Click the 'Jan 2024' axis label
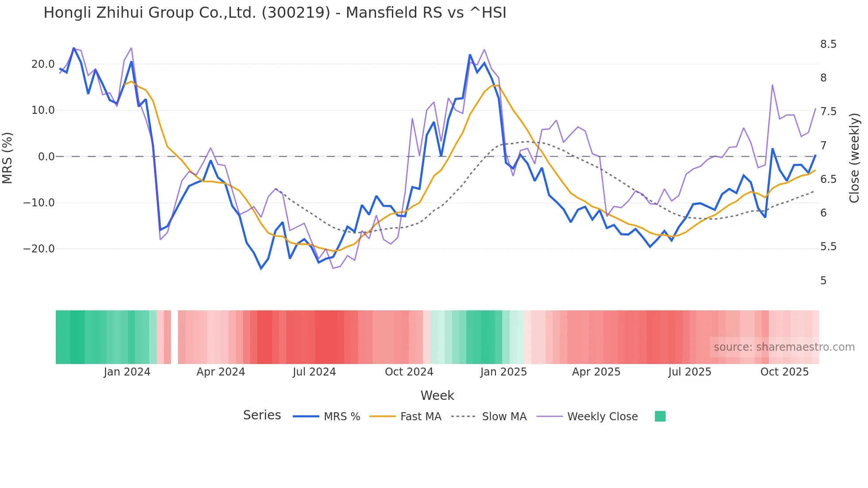 point(127,372)
